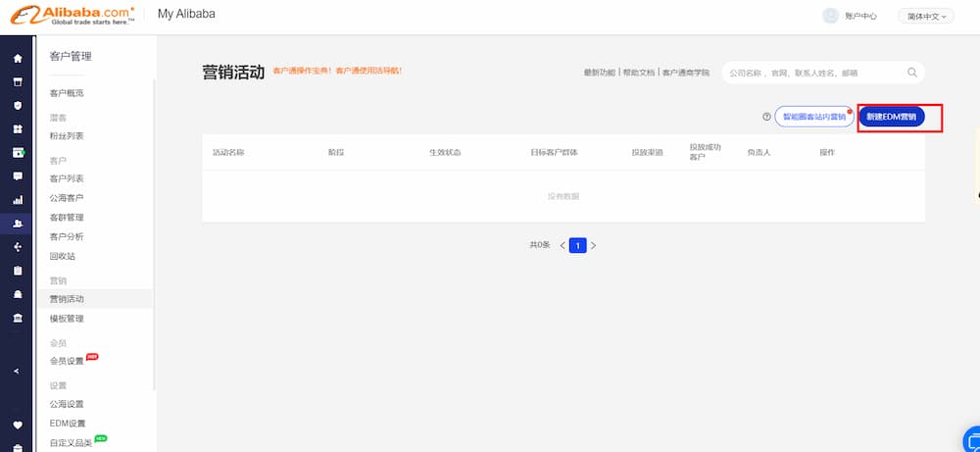The height and width of the screenshot is (452, 980).
Task: Click the home icon in left sidebar
Action: [x=17, y=58]
